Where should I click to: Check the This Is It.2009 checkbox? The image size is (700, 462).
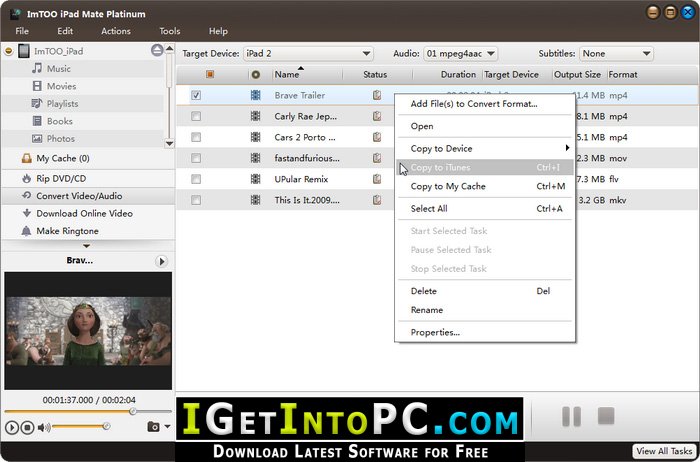[x=196, y=200]
